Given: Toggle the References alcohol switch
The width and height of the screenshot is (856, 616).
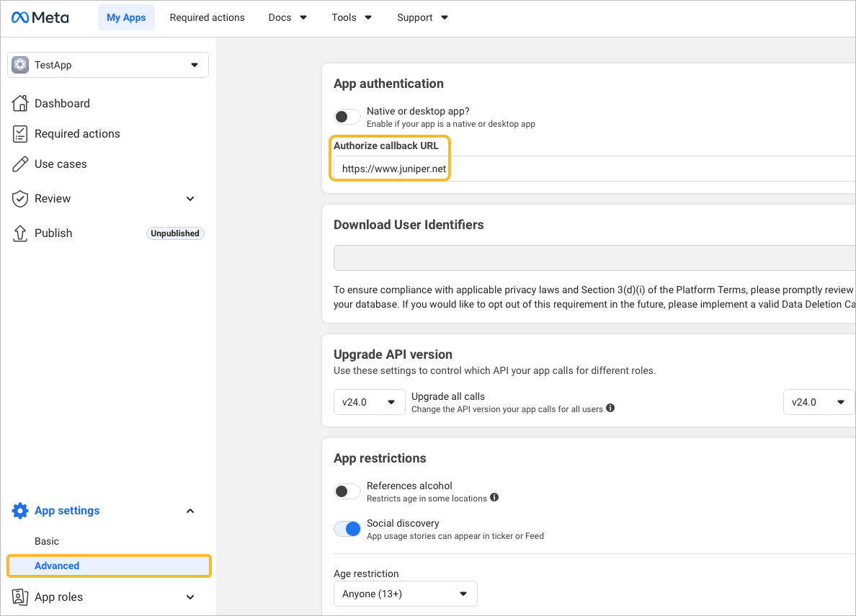Looking at the screenshot, I should tap(347, 491).
